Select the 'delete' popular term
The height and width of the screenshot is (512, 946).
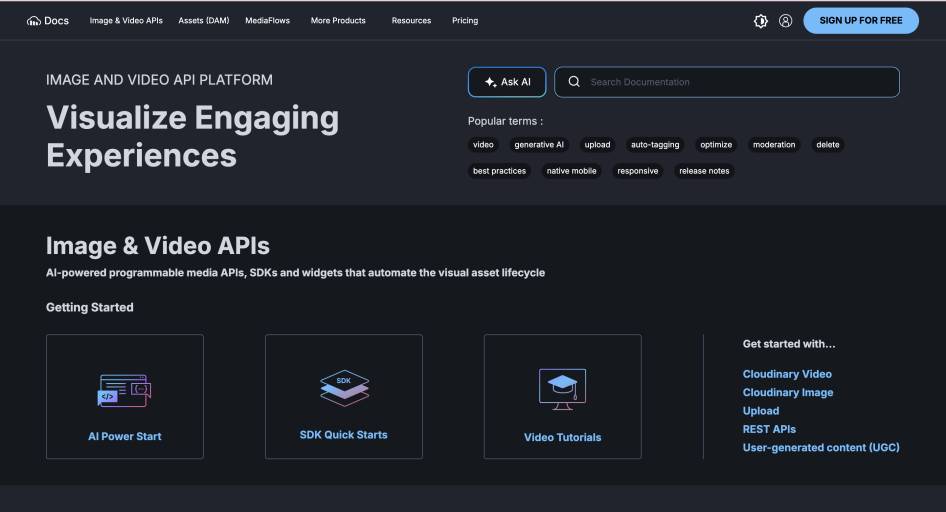pos(828,145)
